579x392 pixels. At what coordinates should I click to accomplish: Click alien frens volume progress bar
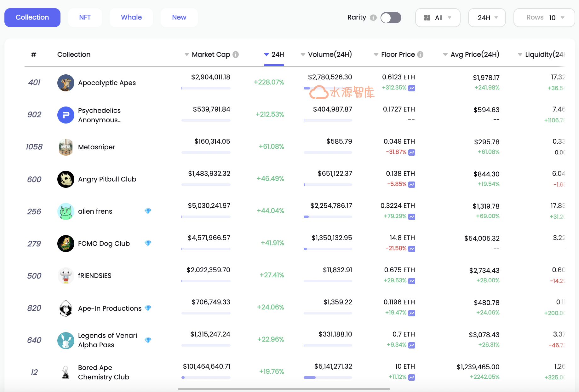328,217
